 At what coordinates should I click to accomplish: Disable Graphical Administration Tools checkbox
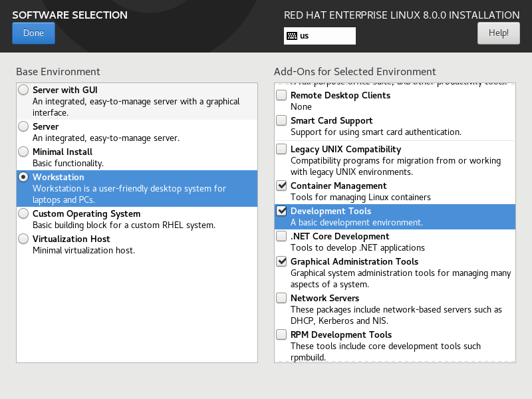tap(282, 261)
